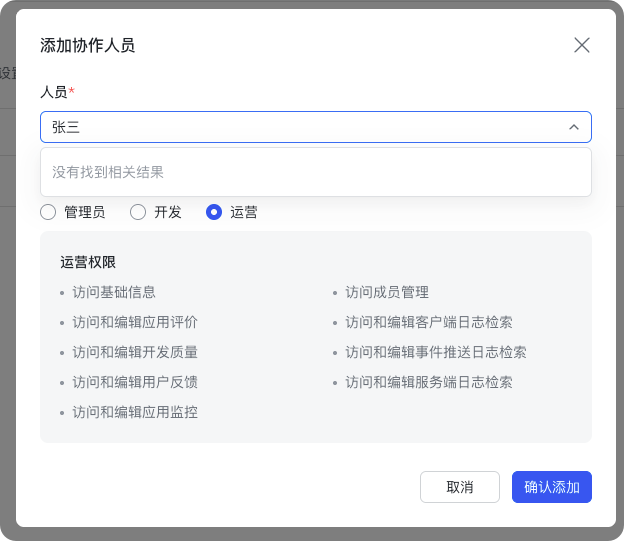This screenshot has height=541, width=624.
Task: Click the 访问和编辑开发质量 permission item
Action: coord(135,352)
